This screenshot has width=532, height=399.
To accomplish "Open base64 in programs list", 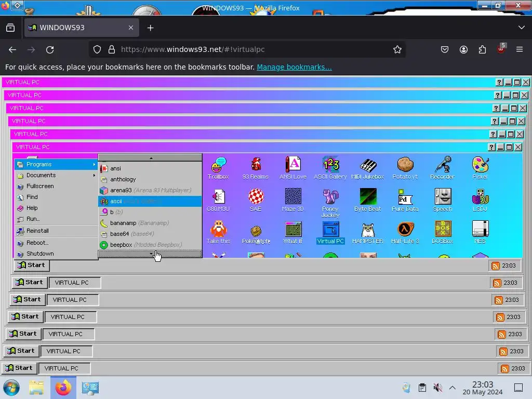I will 150,234.
